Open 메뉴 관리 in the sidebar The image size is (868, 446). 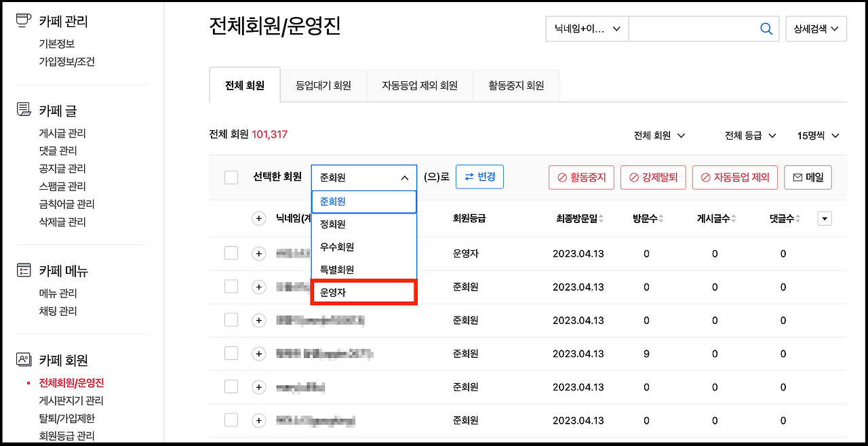[x=58, y=293]
